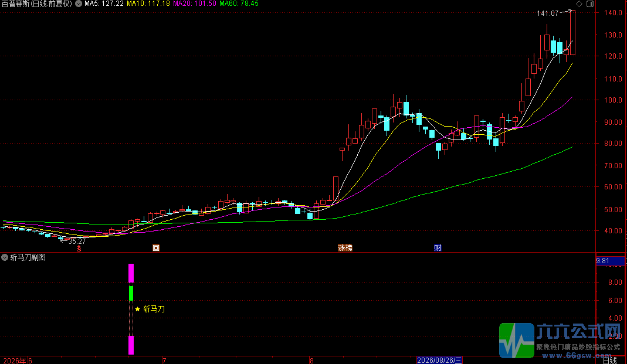This screenshot has height=364, width=627.
Task: Click the 日线 period tab
Action: (x=610, y=360)
